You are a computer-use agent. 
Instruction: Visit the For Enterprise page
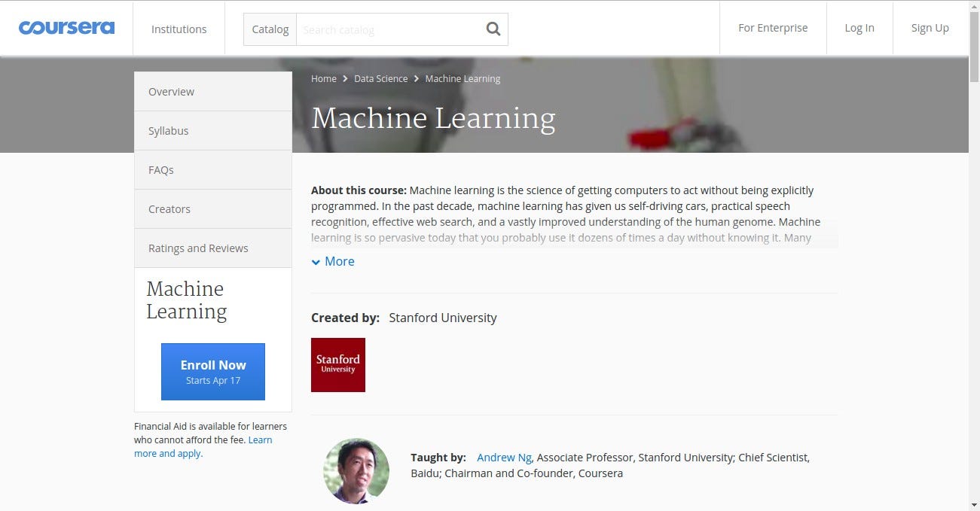click(773, 28)
